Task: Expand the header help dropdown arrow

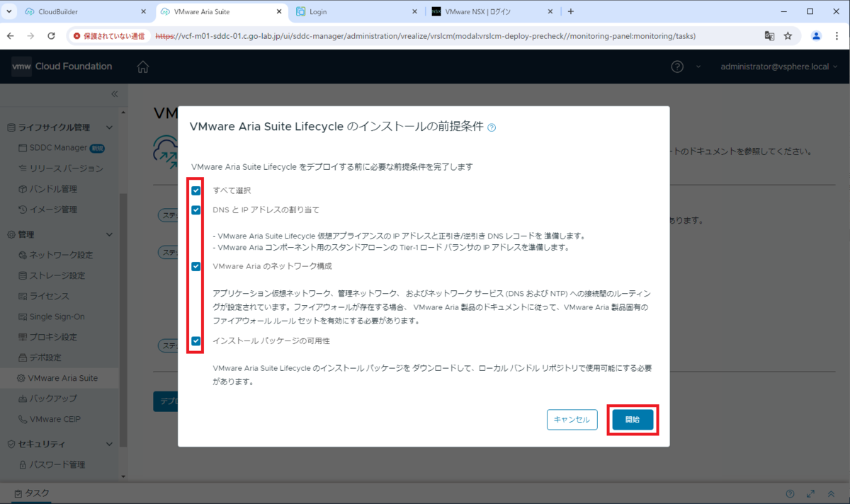Action: pos(698,67)
